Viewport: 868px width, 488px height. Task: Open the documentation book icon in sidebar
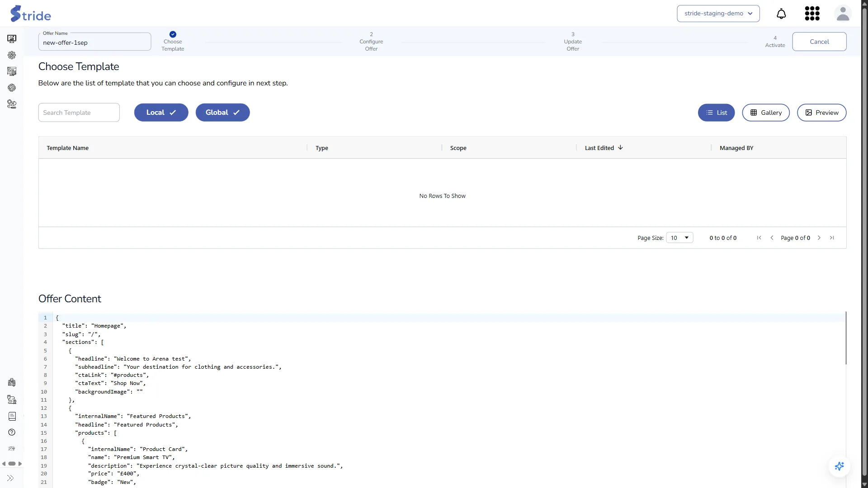point(12,416)
